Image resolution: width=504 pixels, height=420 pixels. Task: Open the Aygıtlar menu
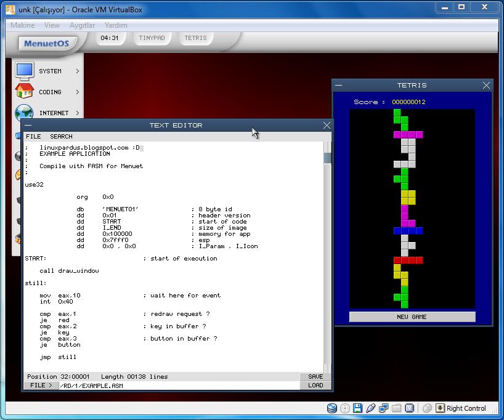[83, 25]
